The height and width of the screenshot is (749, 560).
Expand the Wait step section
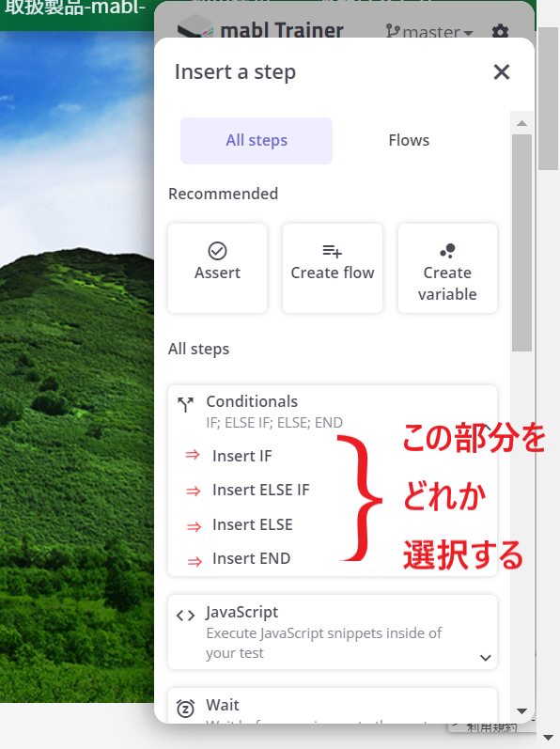tap(333, 706)
